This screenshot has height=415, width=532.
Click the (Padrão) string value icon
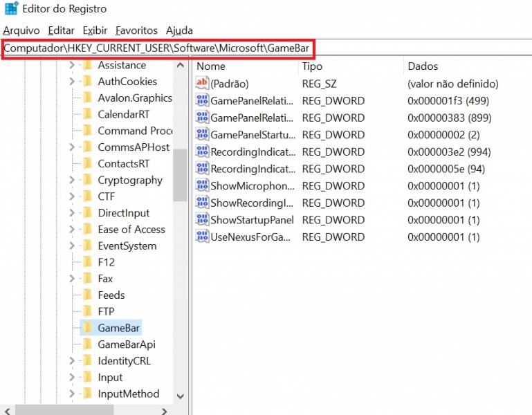[x=202, y=83]
